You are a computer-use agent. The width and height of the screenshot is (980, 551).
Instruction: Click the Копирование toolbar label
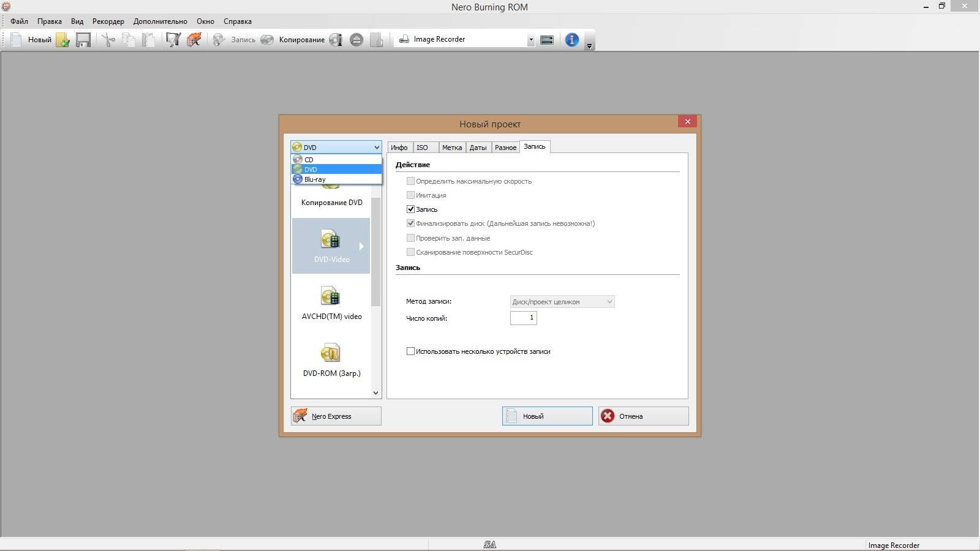click(302, 40)
